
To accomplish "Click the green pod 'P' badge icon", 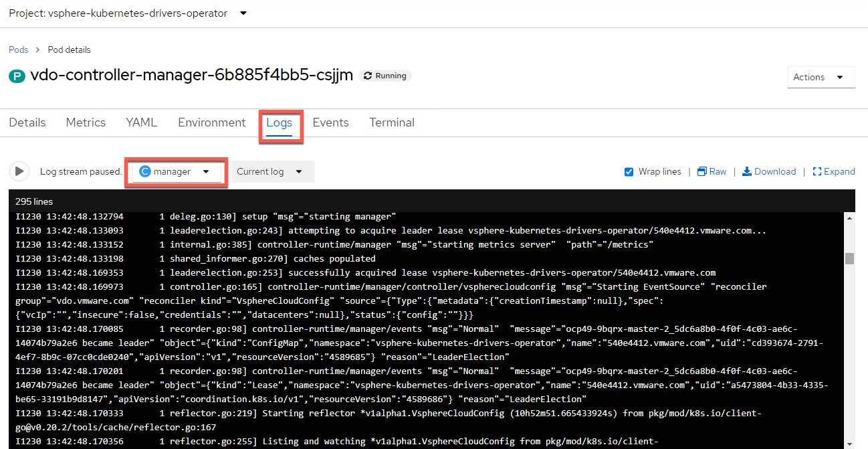I will coord(17,76).
